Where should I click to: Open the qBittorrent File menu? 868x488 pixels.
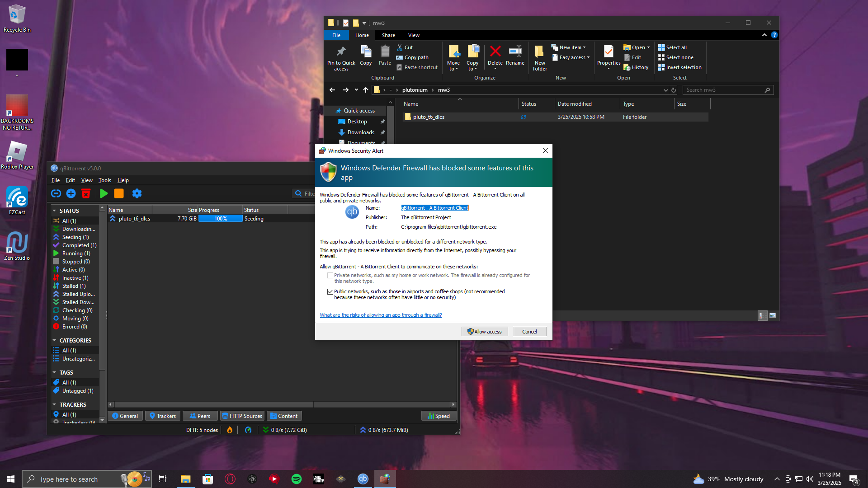(x=56, y=180)
